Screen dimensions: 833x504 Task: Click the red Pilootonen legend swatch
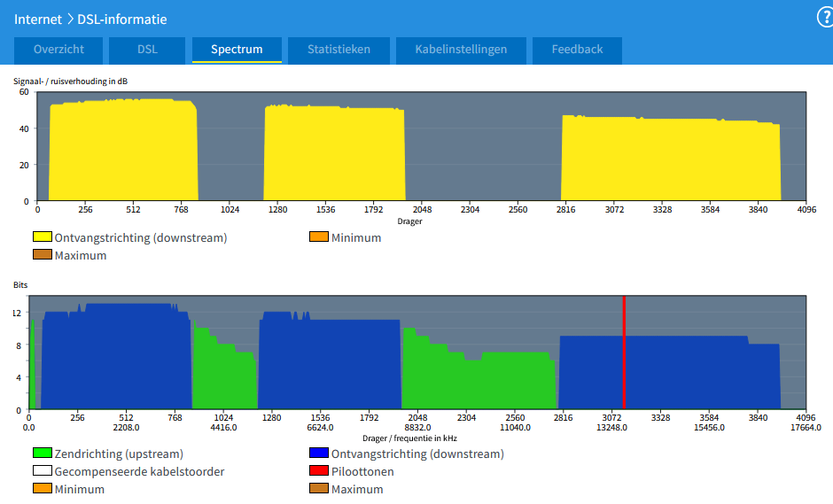pos(319,471)
